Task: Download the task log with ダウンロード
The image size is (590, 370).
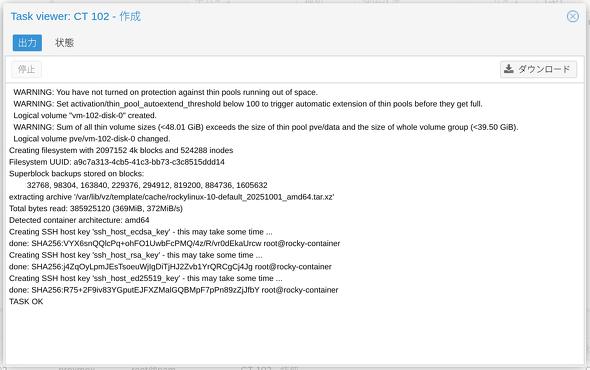Action: (538, 69)
